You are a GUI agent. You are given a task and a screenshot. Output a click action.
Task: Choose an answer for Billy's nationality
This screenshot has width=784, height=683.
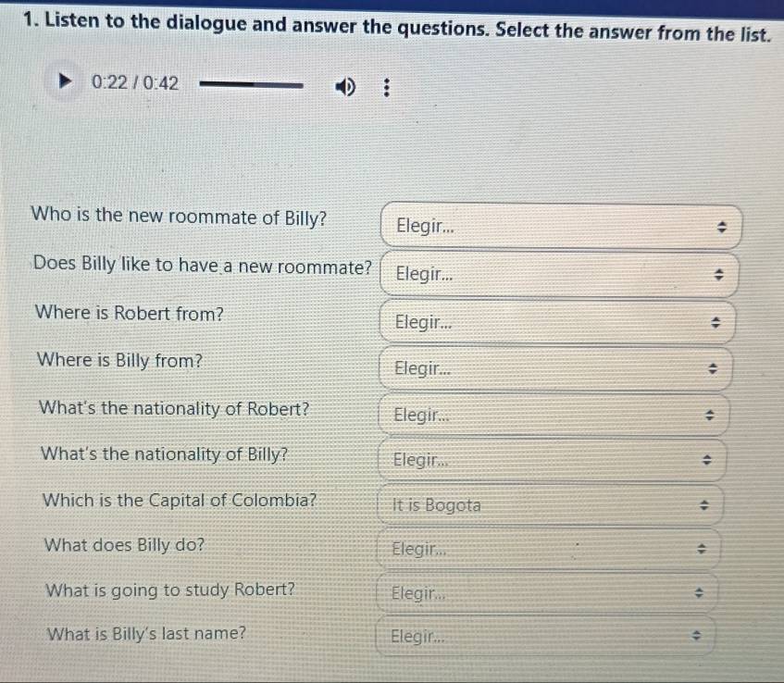coord(552,460)
